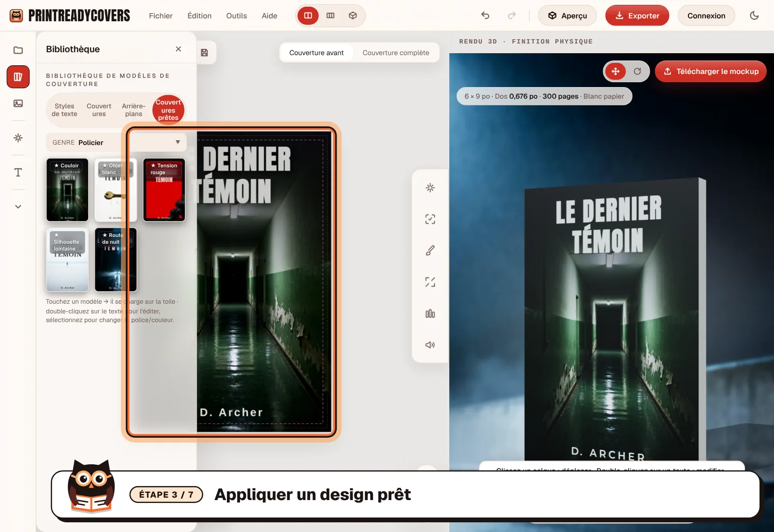The width and height of the screenshot is (774, 532).
Task: Select the Arrière-plans filter
Action: pyautogui.click(x=134, y=110)
